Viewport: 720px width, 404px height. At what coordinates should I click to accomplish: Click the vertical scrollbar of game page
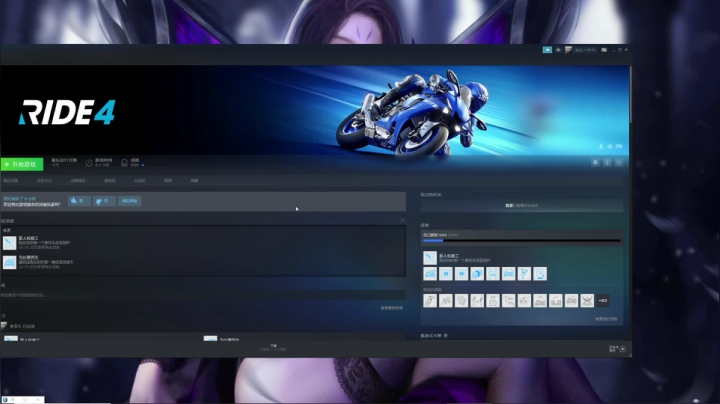pyautogui.click(x=630, y=94)
